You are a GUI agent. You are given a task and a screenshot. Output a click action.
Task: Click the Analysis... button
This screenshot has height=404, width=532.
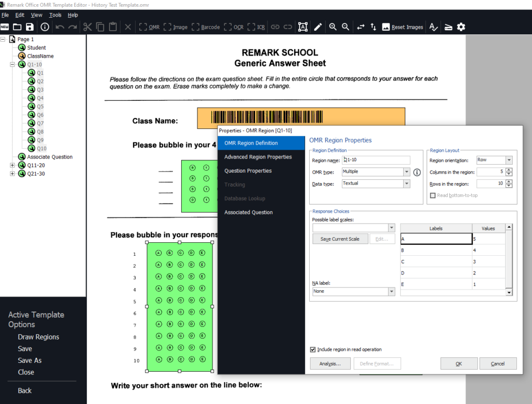click(330, 363)
